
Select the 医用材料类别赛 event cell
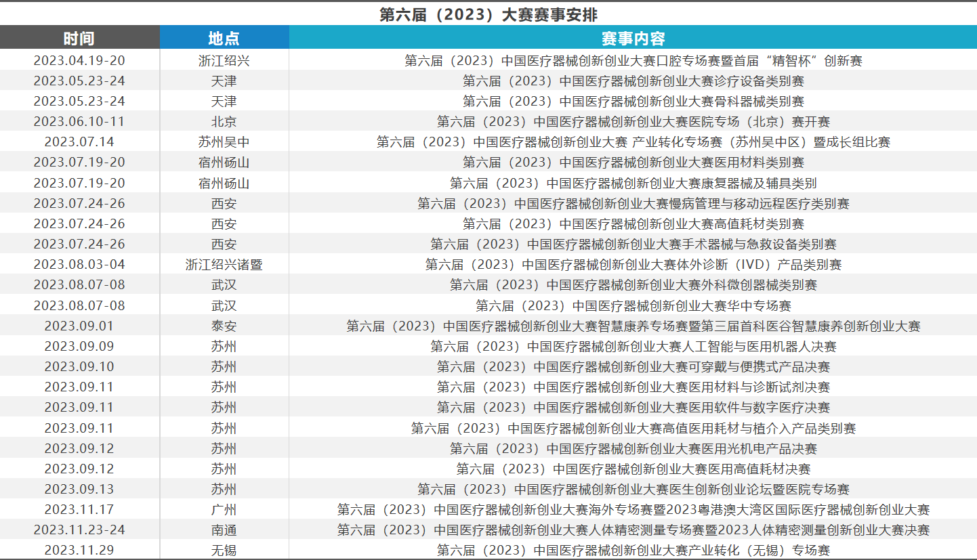(x=633, y=163)
